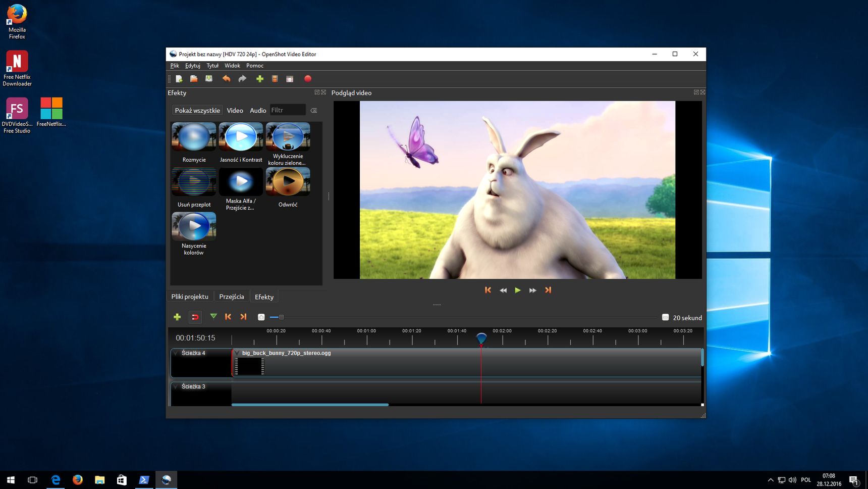868x489 pixels.
Task: Open the Edytuj menu
Action: pos(193,66)
